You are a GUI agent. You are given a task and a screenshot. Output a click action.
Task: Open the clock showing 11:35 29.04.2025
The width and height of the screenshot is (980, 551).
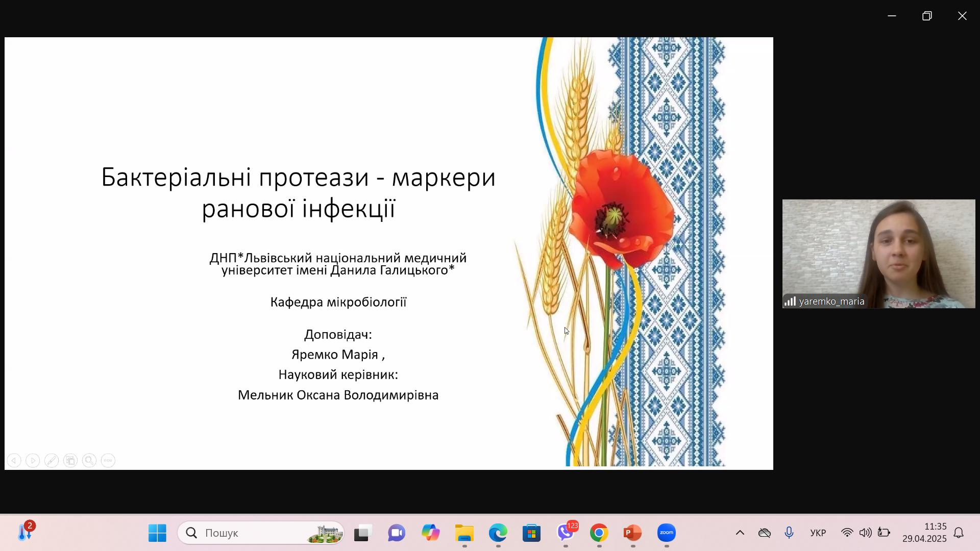pyautogui.click(x=924, y=533)
